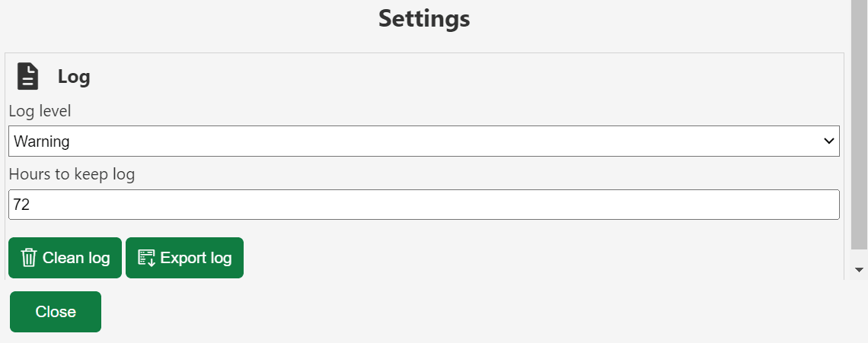Select the Warning text in the combo box

[x=42, y=141]
